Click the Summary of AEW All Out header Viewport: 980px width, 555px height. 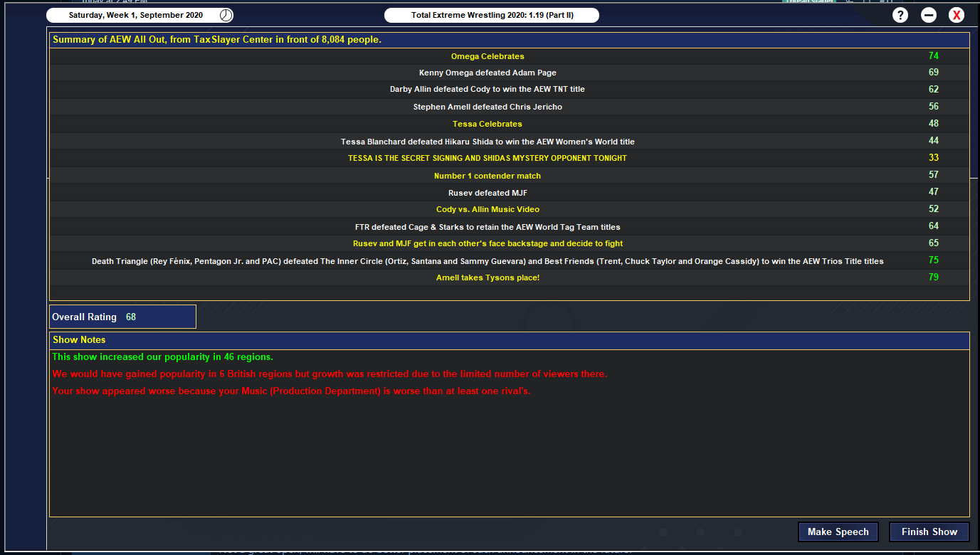pyautogui.click(x=509, y=40)
